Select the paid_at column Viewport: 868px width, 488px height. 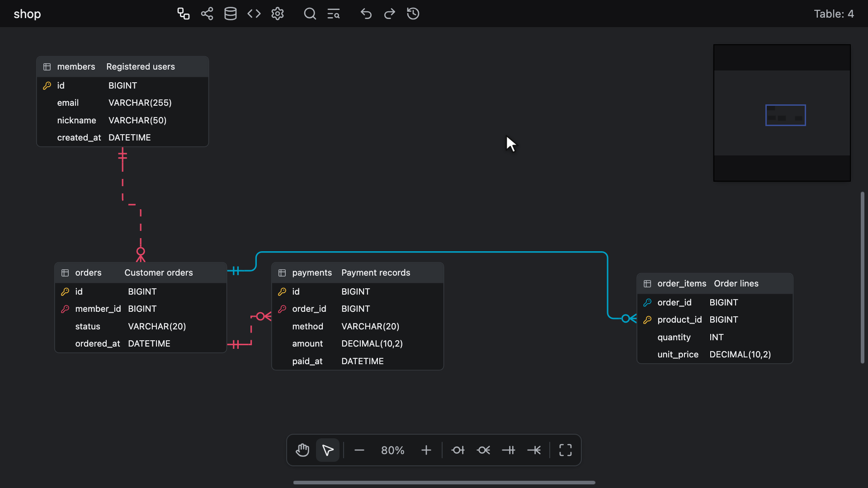coord(307,361)
